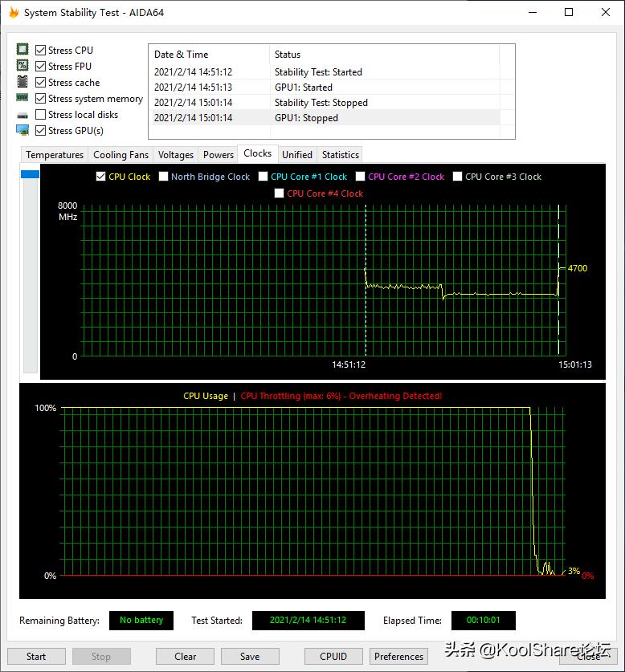Screen dimensions: 625x672
Task: Uncheck the Stress CPU checkbox
Action: point(40,50)
